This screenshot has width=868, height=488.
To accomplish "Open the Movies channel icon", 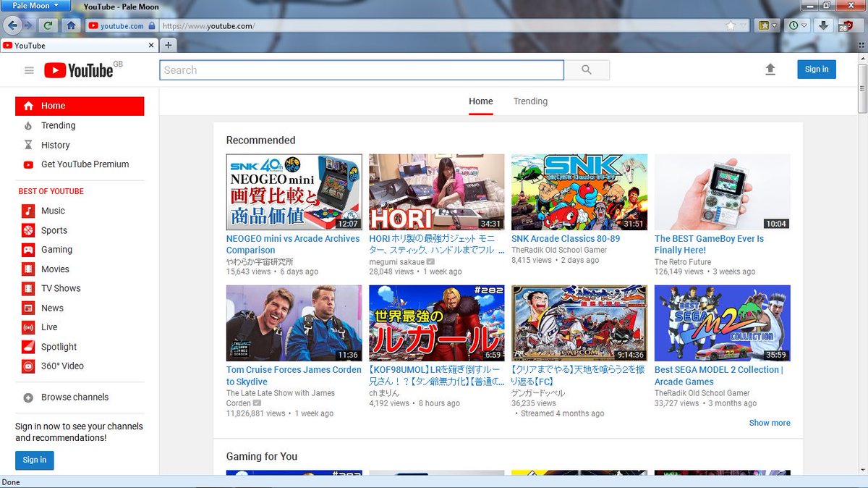I will tap(28, 269).
